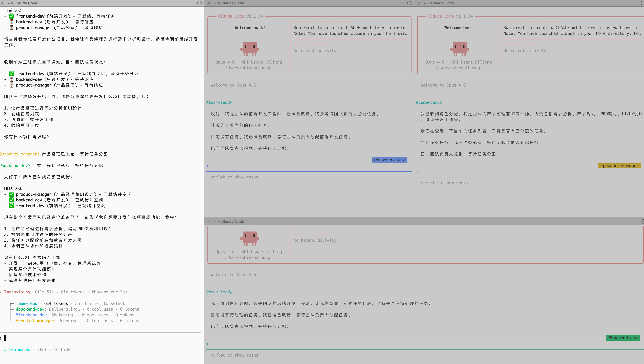Open the settings ellipsis icon in team-lead window
The image size is (644, 364).
pyautogui.click(x=199, y=3)
